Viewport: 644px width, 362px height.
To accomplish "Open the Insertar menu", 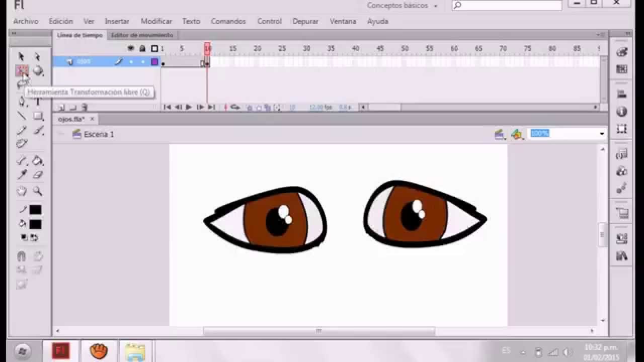I will 117,22.
